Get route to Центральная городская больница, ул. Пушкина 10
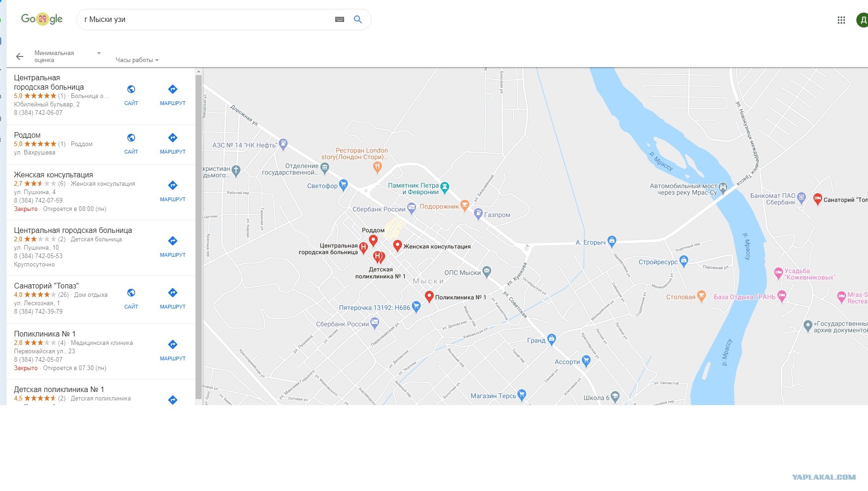 [x=173, y=241]
